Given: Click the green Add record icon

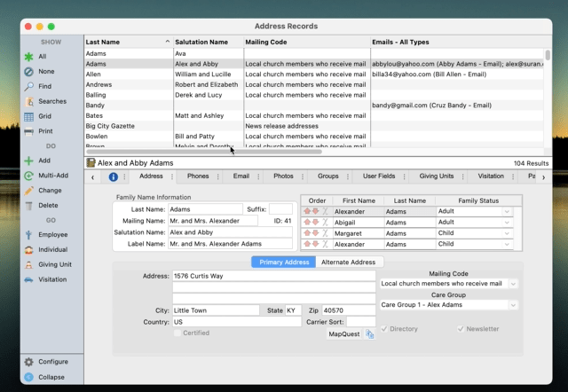Looking at the screenshot, I should [29, 161].
